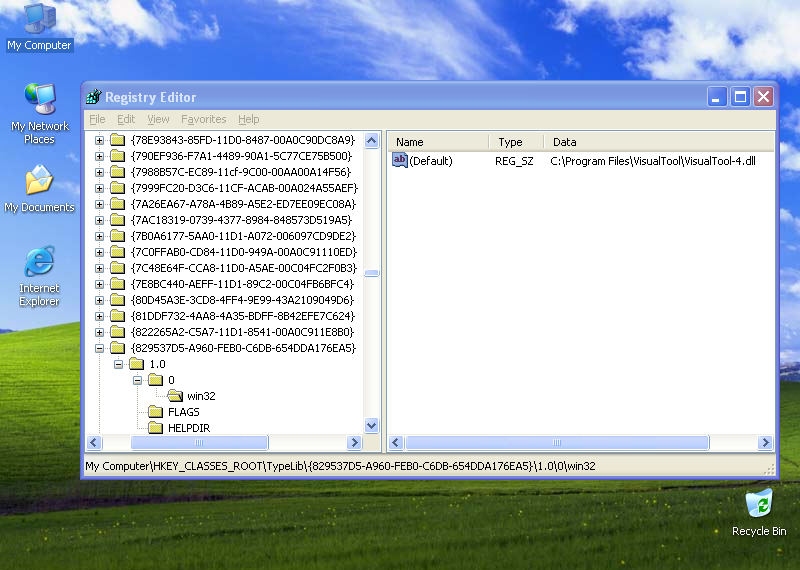Click folder icon of {822265A2-C5A7-11D1-8541-00A0C911E8B0}
This screenshot has height=570, width=800.
[x=118, y=332]
